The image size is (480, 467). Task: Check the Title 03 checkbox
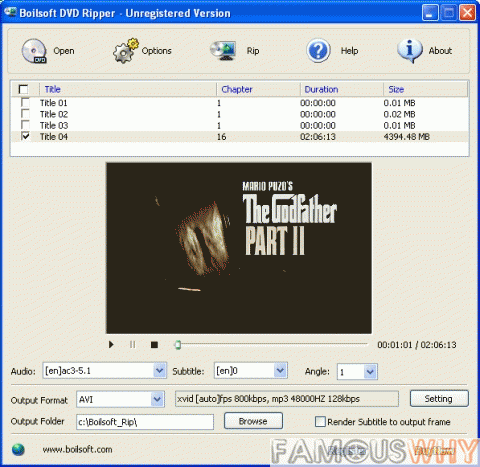(25, 125)
